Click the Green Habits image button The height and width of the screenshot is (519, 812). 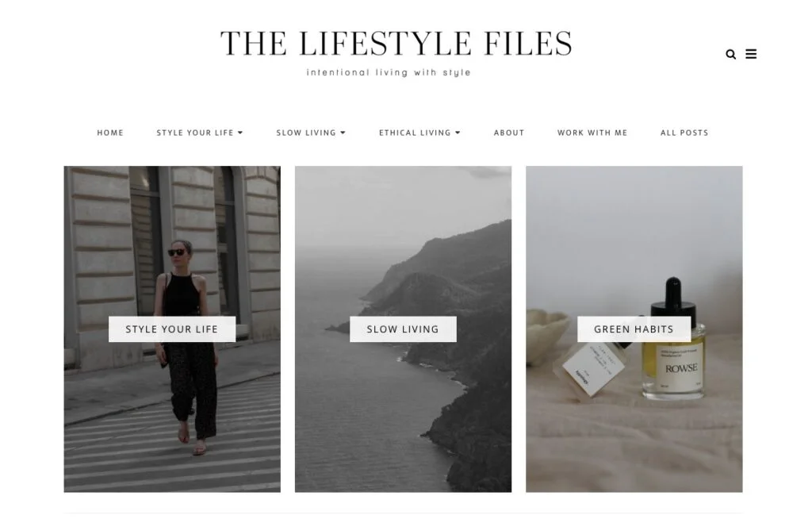coord(634,329)
